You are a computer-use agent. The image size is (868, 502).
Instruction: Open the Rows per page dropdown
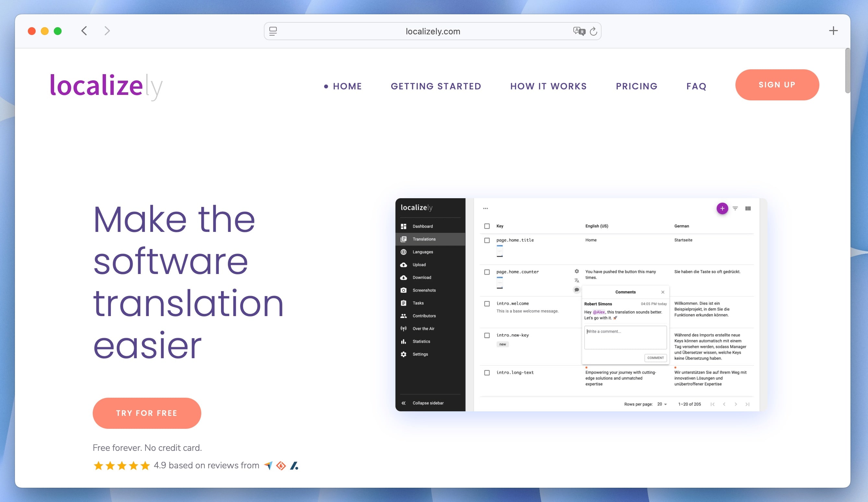(x=662, y=404)
